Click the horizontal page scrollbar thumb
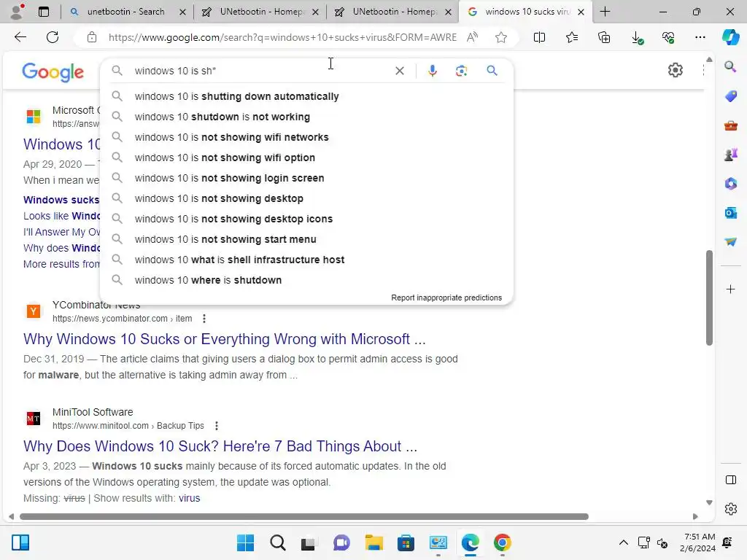 pyautogui.click(x=304, y=517)
